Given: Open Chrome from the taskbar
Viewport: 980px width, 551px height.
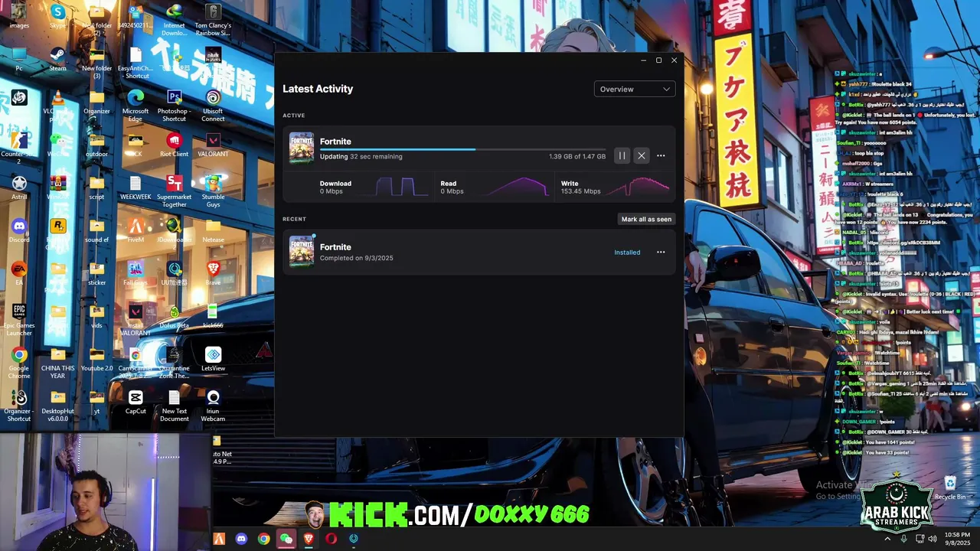Looking at the screenshot, I should tap(263, 539).
